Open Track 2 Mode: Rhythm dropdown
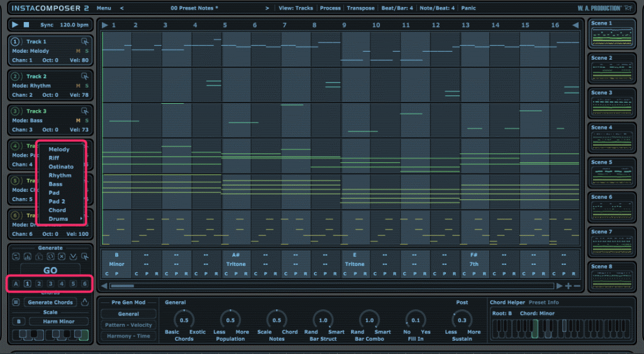The image size is (644, 354). click(x=31, y=86)
